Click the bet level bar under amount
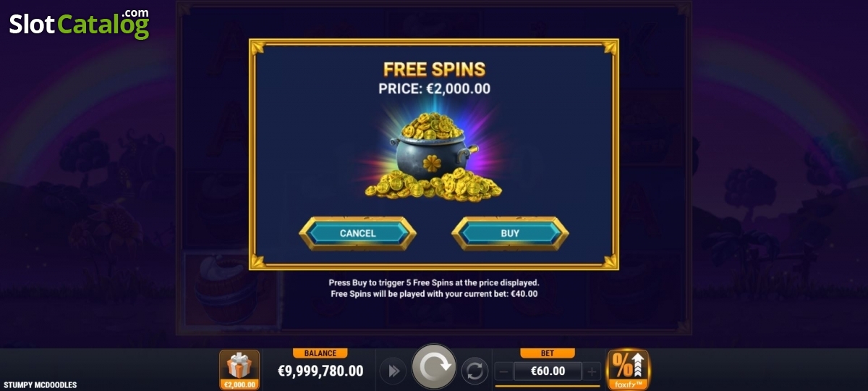This screenshot has width=868, height=391. (548, 386)
